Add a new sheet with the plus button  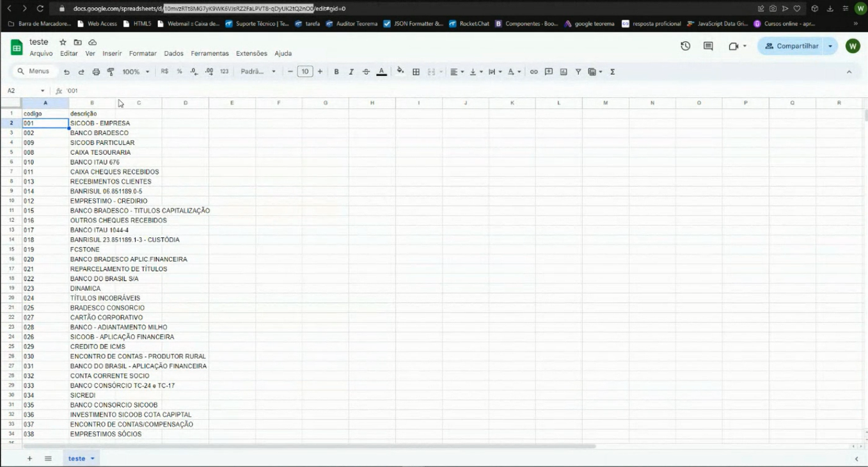pos(29,459)
